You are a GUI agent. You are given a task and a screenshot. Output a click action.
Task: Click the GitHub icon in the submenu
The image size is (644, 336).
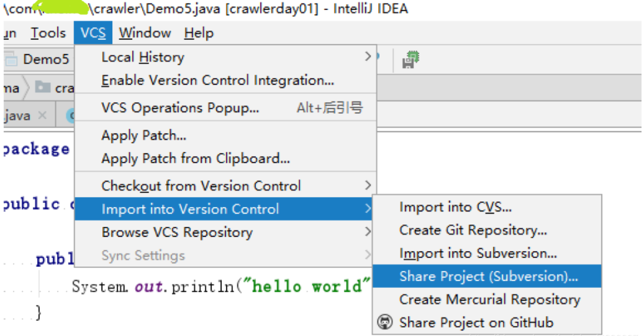click(x=385, y=323)
